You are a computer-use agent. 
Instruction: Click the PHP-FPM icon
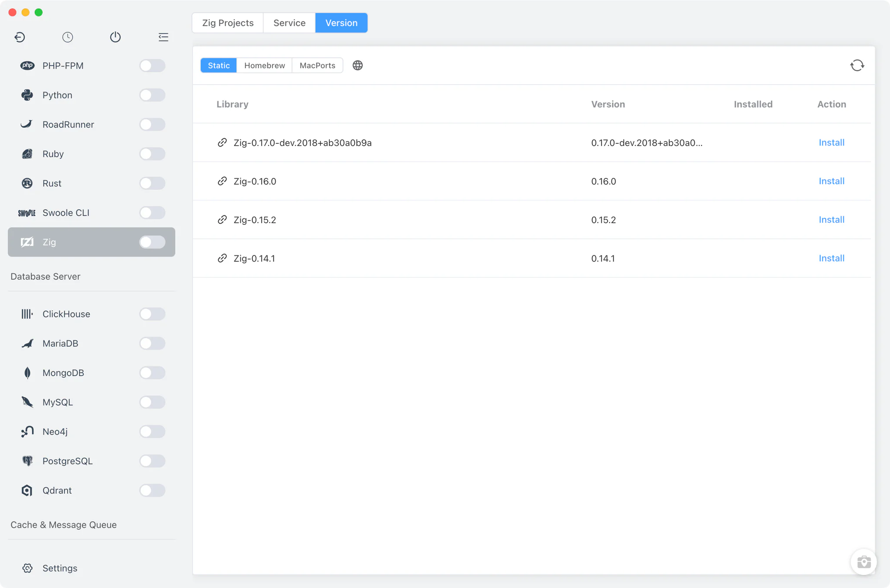point(27,66)
